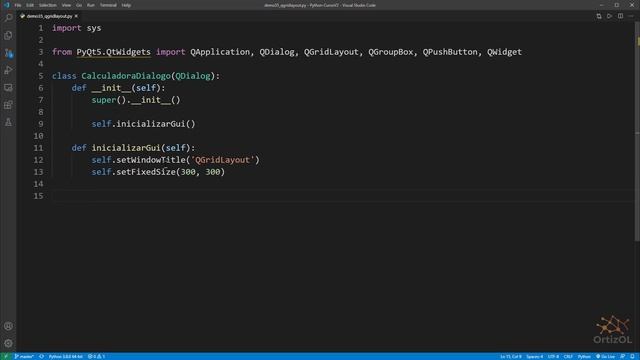This screenshot has width=640, height=360.
Task: Click 'inicializarGui' call on line 9
Action: tap(151, 124)
